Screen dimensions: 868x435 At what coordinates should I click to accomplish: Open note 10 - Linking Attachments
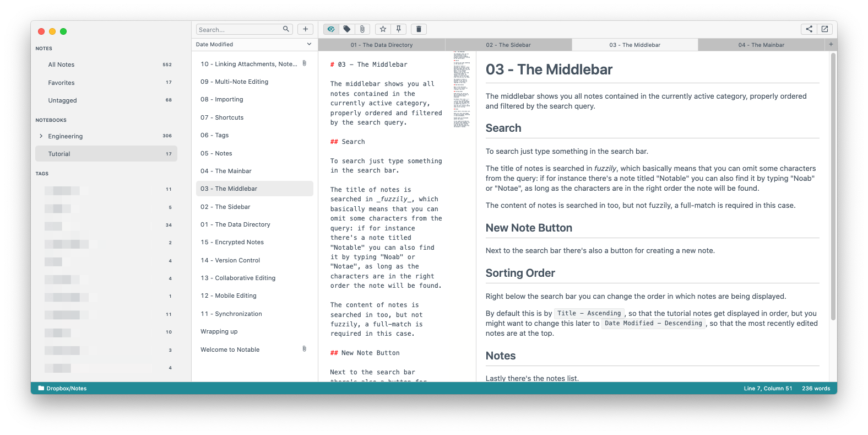coord(254,64)
